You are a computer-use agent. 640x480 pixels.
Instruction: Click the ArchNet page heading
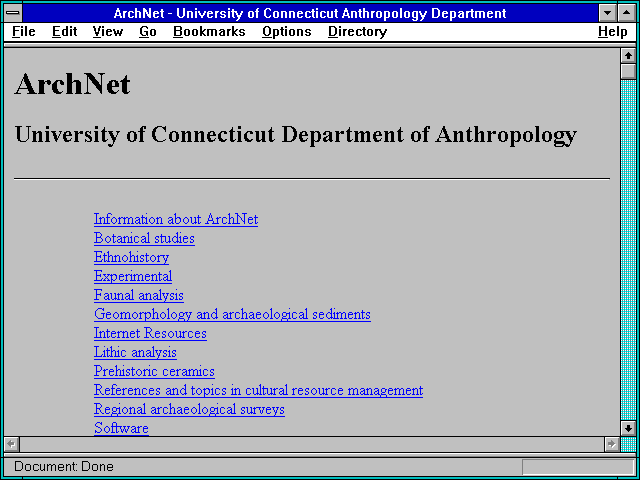tap(73, 84)
